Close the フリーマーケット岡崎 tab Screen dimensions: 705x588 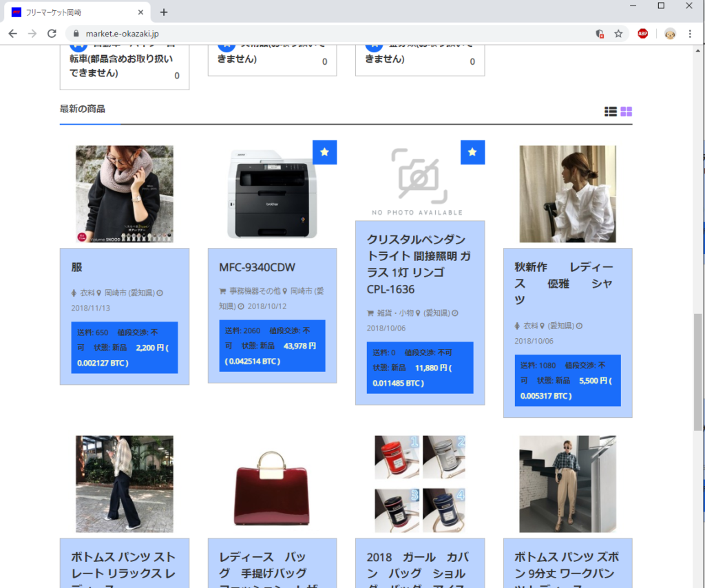click(x=140, y=12)
